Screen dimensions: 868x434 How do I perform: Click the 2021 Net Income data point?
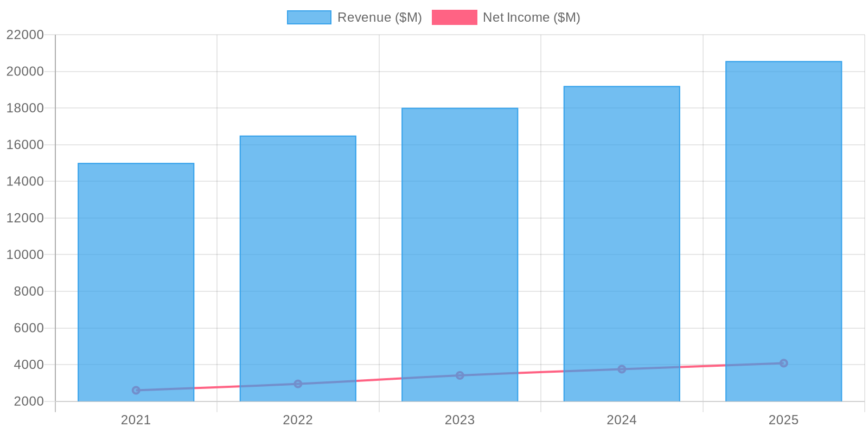pos(136,390)
